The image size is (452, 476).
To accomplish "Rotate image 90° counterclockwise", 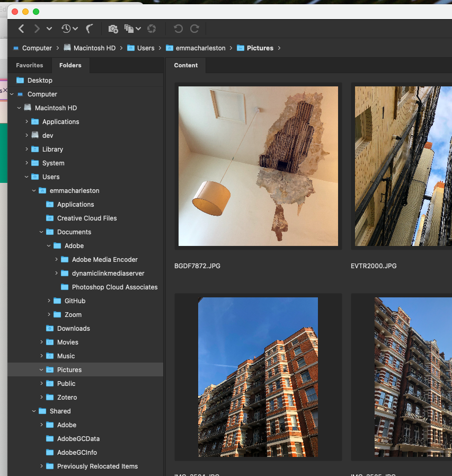I will click(x=178, y=29).
